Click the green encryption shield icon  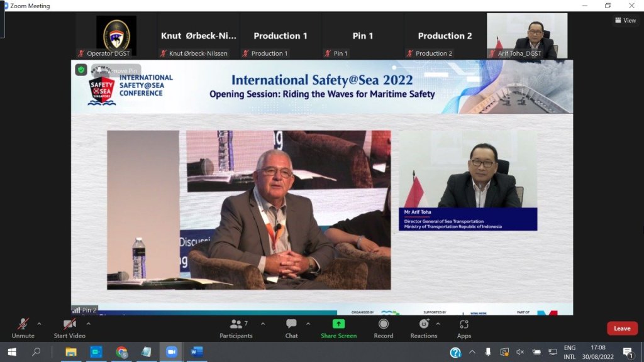pyautogui.click(x=81, y=70)
